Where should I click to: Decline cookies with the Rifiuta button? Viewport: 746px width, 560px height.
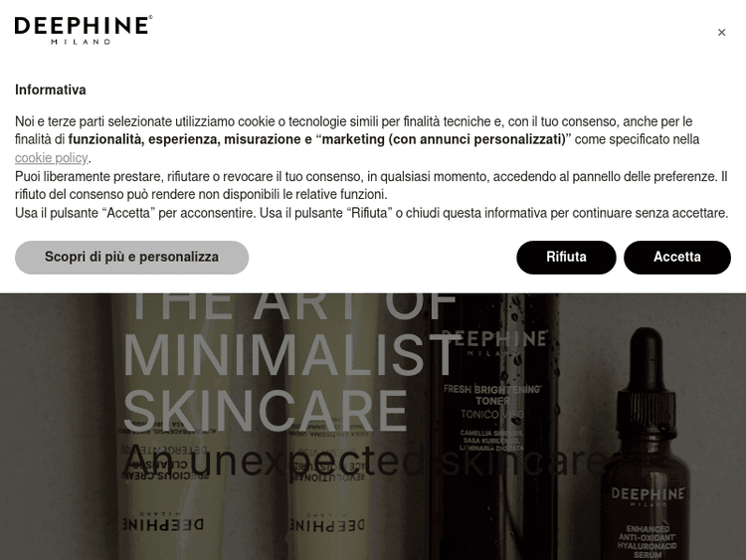[x=566, y=257]
